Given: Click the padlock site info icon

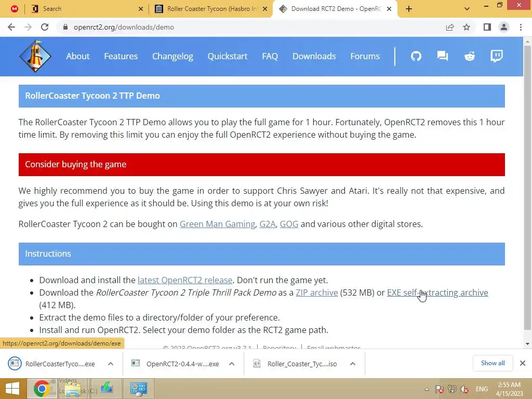Looking at the screenshot, I should pyautogui.click(x=65, y=27).
